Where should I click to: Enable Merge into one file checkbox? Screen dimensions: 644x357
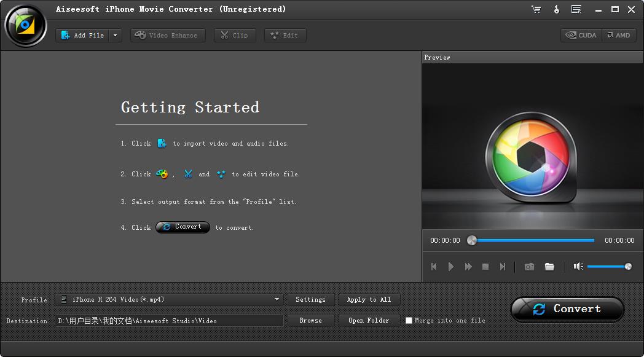409,320
